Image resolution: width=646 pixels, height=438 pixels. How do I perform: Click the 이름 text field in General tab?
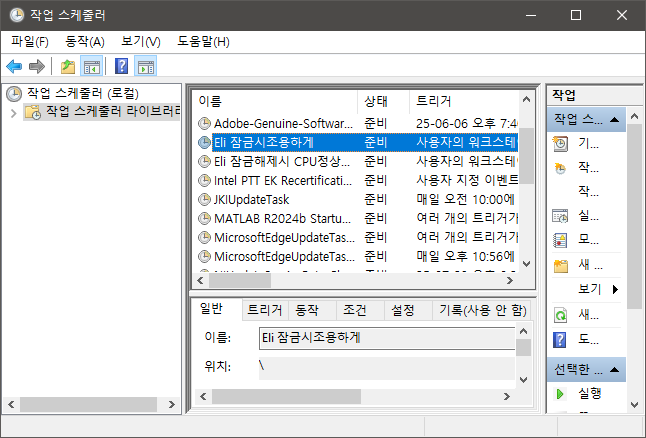click(385, 338)
